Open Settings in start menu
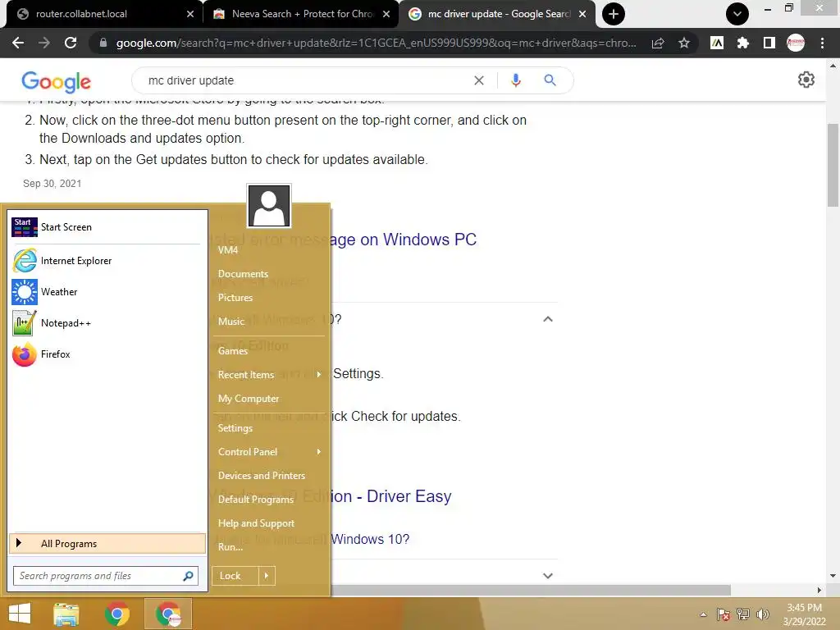This screenshot has width=840, height=630. 235,428
